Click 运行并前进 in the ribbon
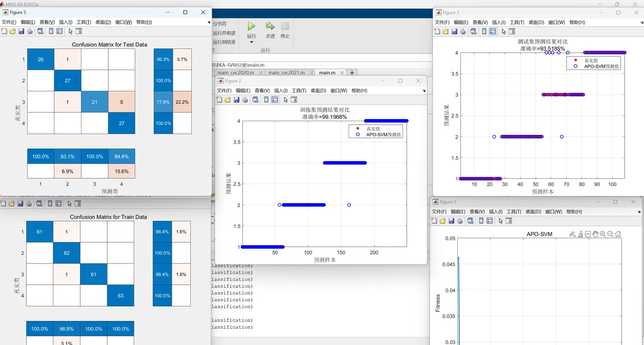 click(224, 33)
